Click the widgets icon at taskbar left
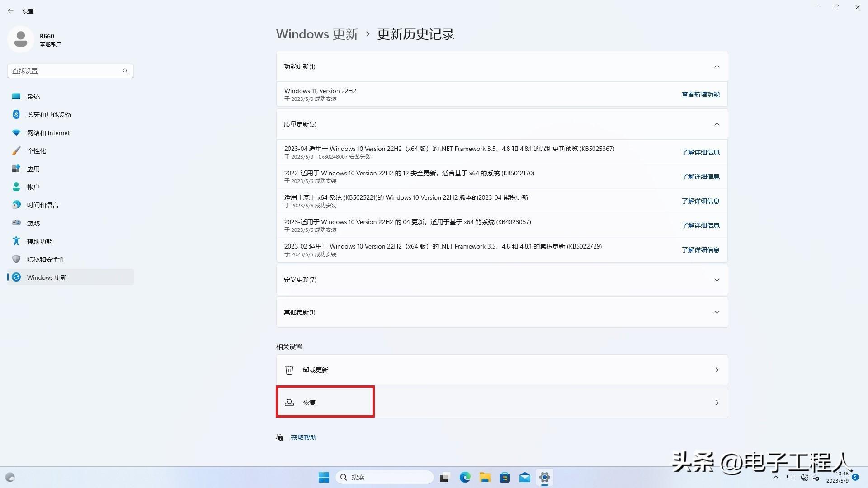The image size is (868, 488). click(x=10, y=477)
